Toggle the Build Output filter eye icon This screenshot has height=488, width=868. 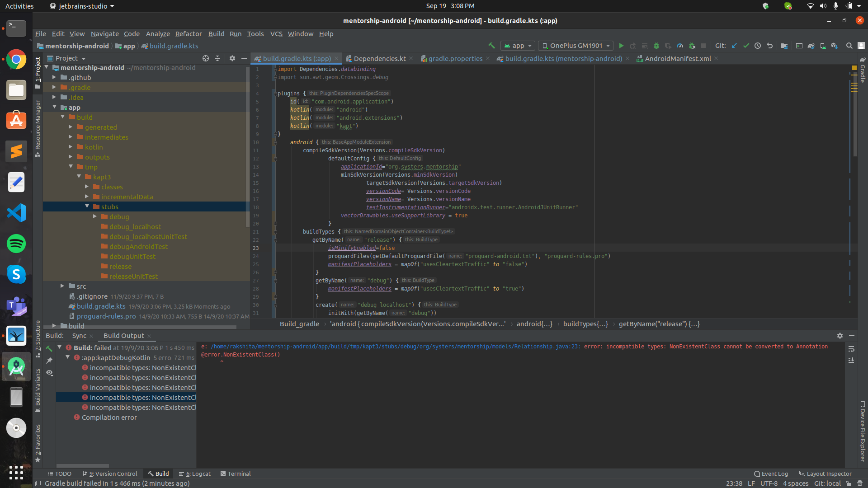[x=50, y=374]
